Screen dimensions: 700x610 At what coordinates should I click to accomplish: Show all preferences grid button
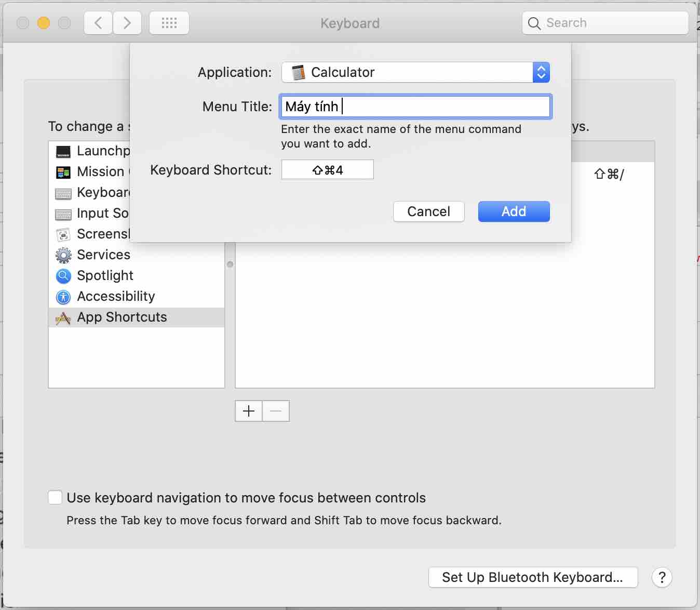tap(169, 23)
